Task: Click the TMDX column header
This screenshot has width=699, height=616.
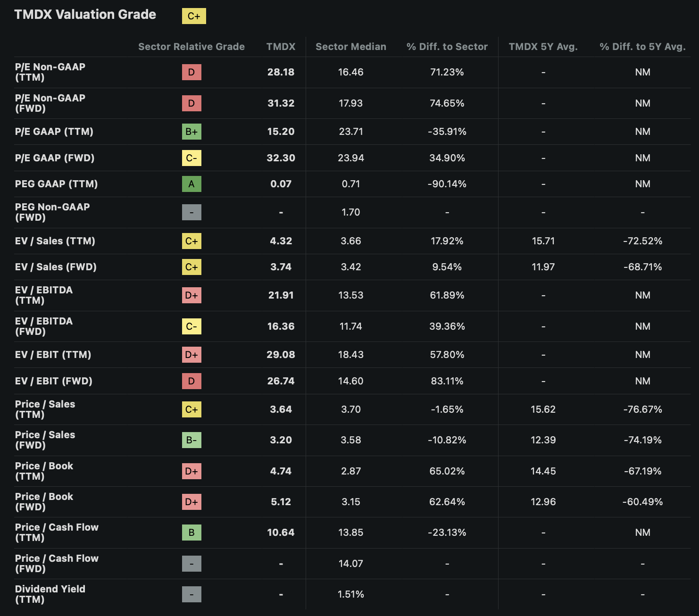Action: click(x=281, y=47)
